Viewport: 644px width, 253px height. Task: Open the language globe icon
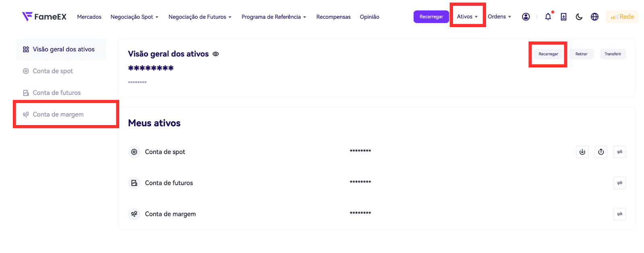coord(594,17)
